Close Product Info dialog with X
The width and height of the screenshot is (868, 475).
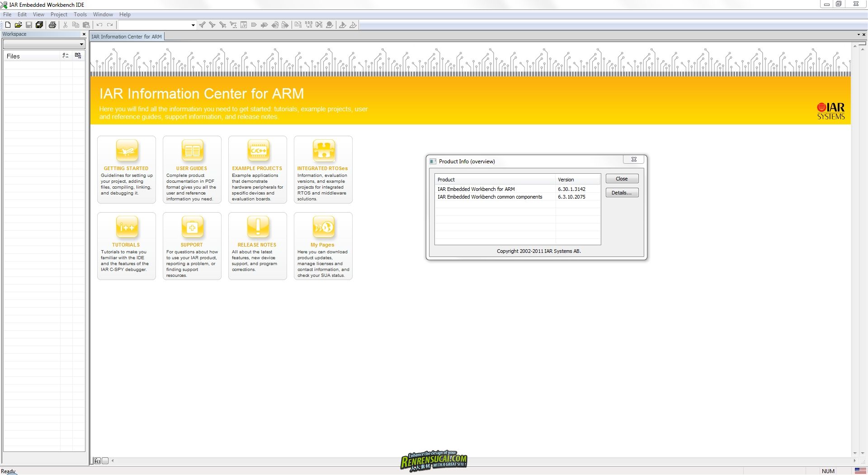634,159
